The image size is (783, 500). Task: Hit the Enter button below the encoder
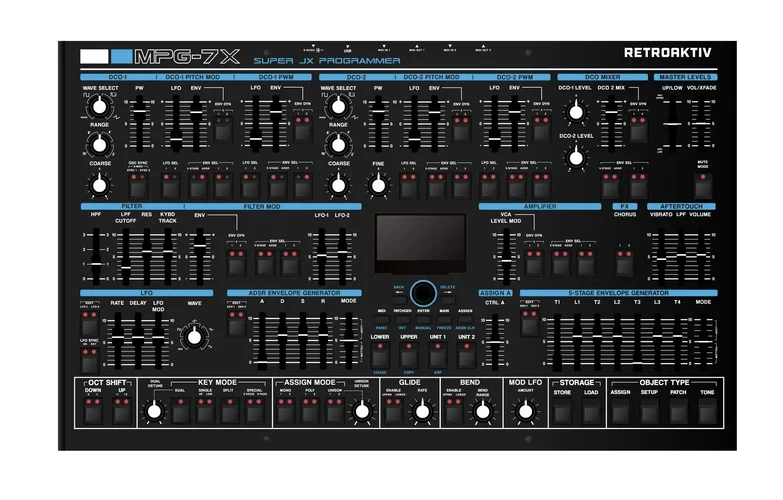tap(423, 319)
